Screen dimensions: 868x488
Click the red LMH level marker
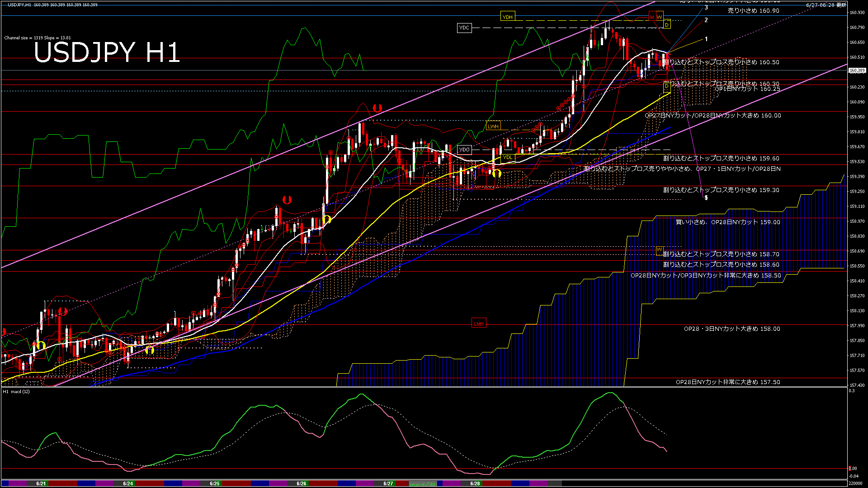coord(479,324)
